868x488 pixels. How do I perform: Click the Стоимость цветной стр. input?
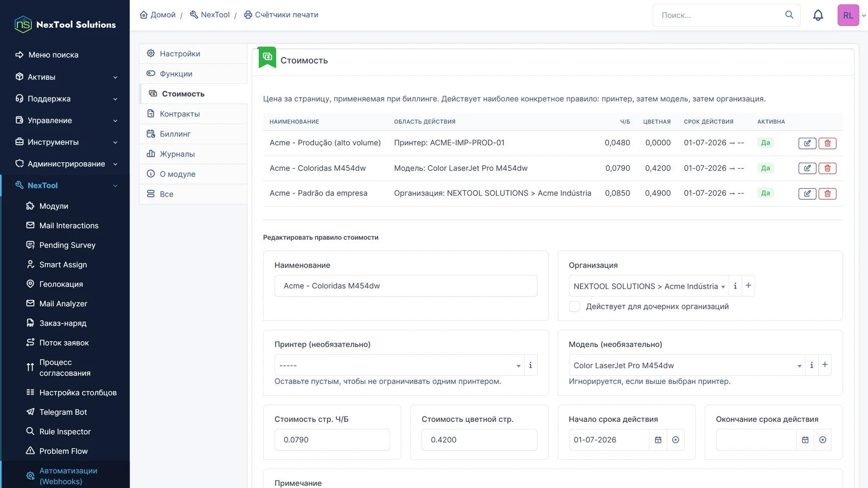coord(480,440)
